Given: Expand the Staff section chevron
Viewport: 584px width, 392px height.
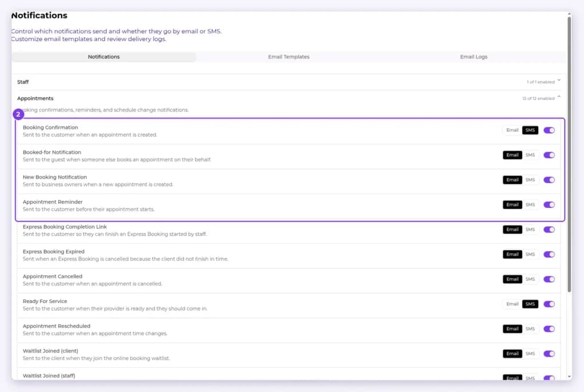Looking at the screenshot, I should coord(559,81).
